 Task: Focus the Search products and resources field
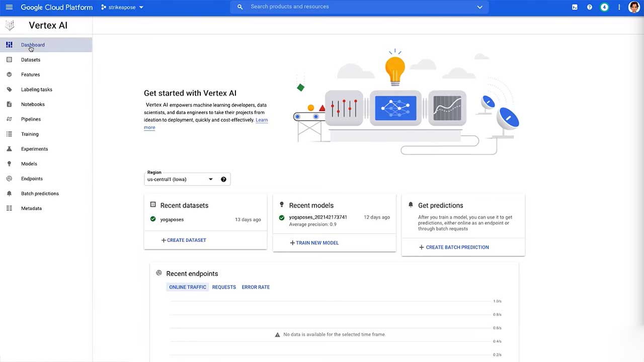(360, 7)
